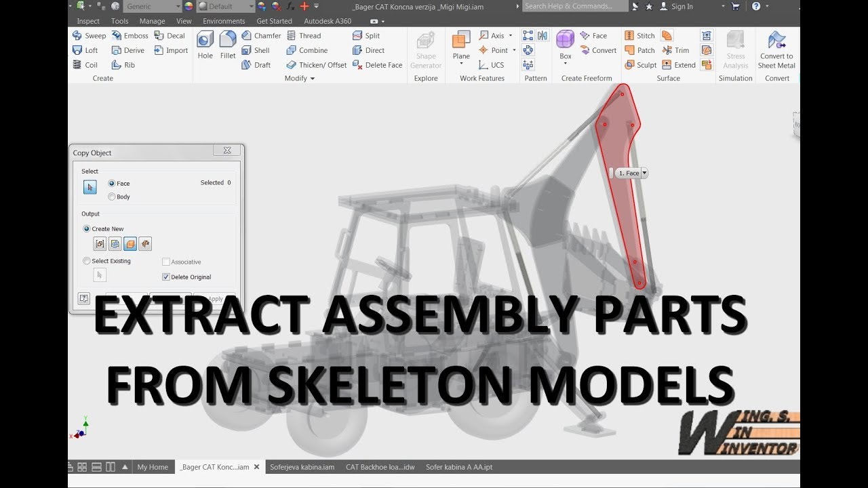The height and width of the screenshot is (488, 868).
Task: Choose the Create New output option
Action: tap(103, 229)
